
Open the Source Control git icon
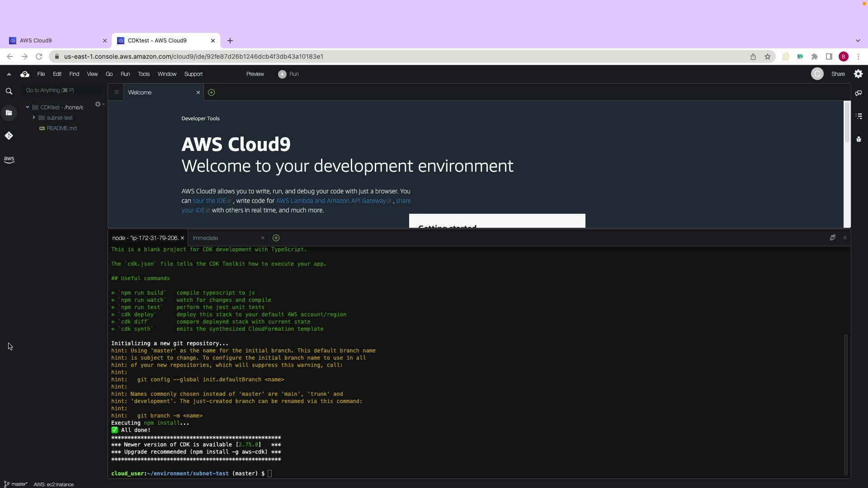tap(9, 136)
